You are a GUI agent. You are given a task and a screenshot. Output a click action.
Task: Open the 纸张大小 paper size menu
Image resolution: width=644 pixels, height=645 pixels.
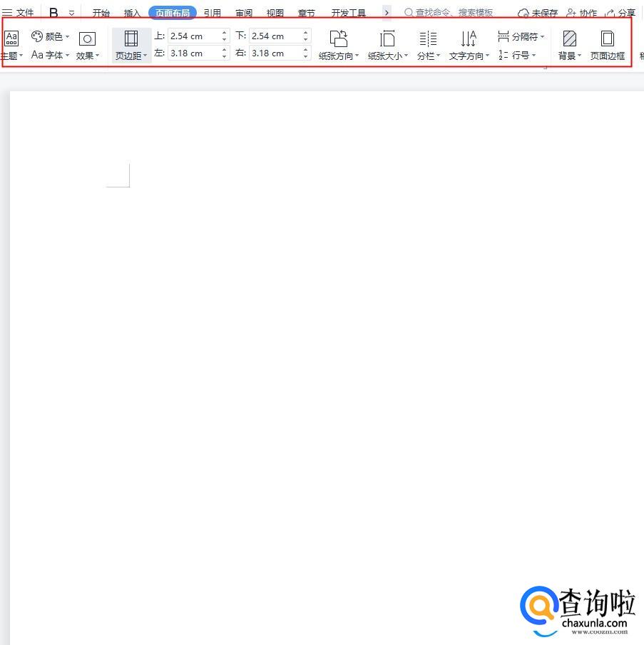[x=388, y=45]
